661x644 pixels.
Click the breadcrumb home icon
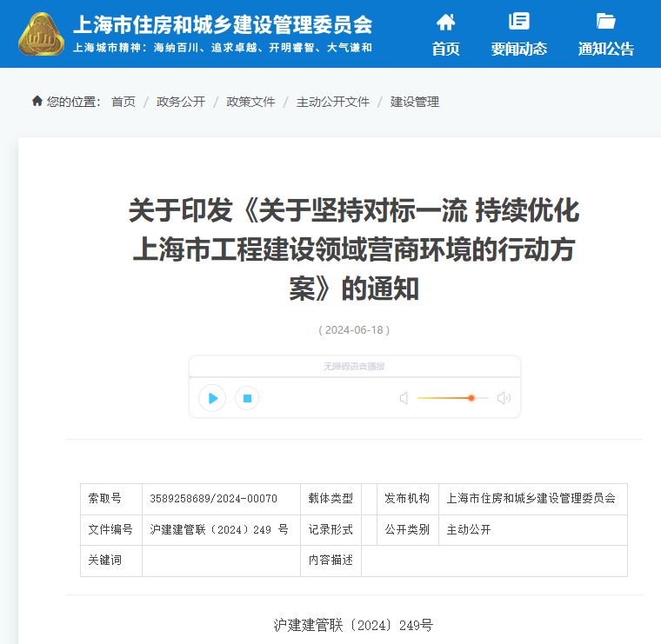point(37,101)
